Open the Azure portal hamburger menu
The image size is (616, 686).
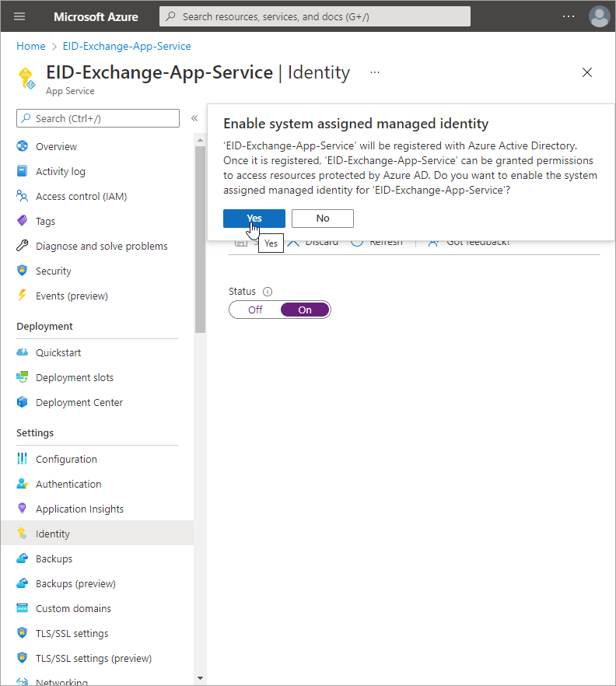point(20,16)
